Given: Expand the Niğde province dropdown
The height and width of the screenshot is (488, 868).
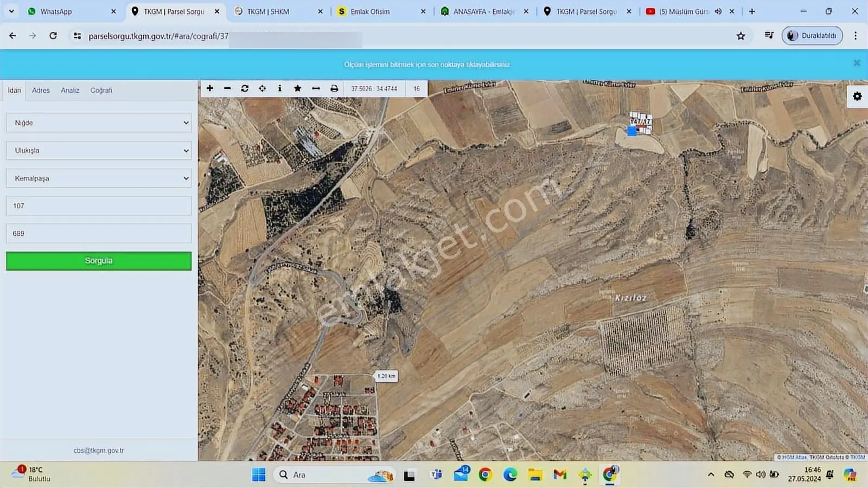Looking at the screenshot, I should pos(99,123).
